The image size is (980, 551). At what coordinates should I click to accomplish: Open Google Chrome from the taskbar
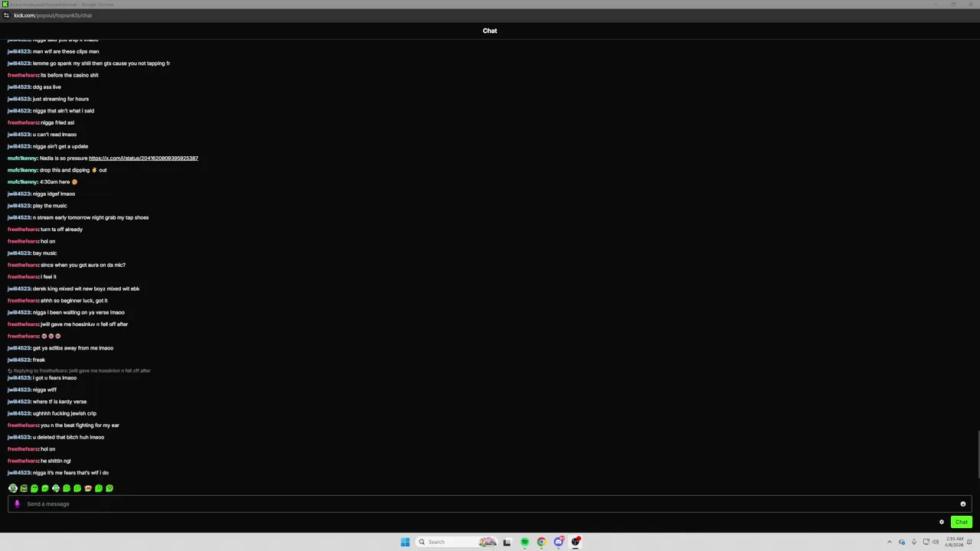[x=541, y=542]
